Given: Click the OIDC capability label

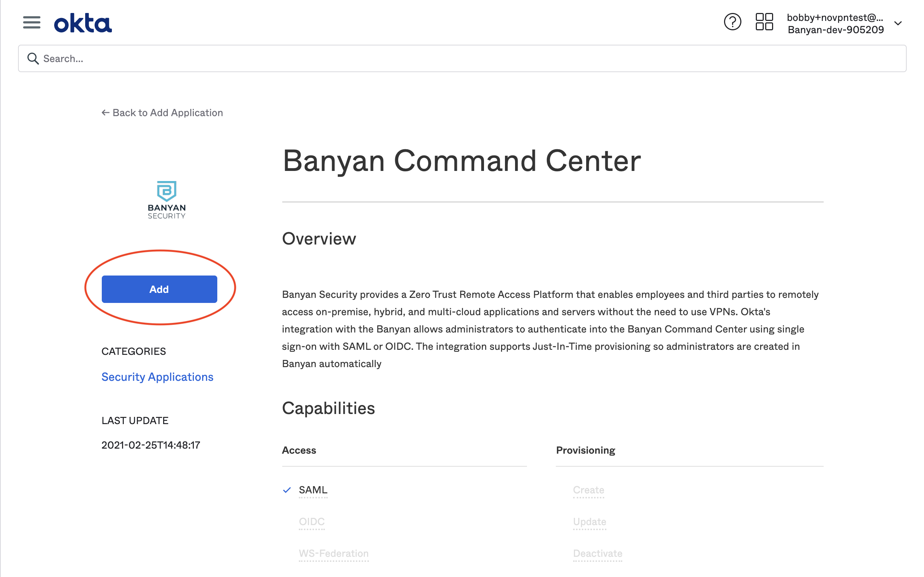Looking at the screenshot, I should [311, 521].
